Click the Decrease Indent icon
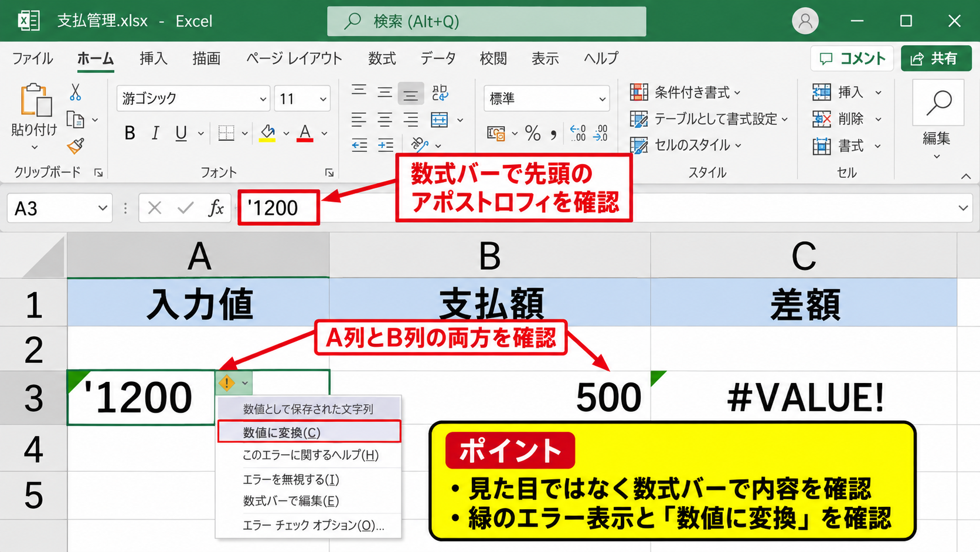 point(359,145)
